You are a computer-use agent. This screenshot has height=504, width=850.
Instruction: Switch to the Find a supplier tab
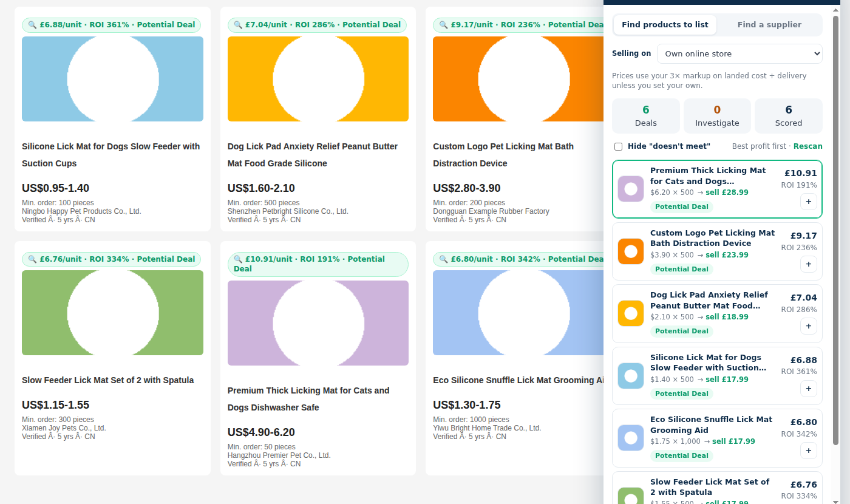tap(769, 25)
